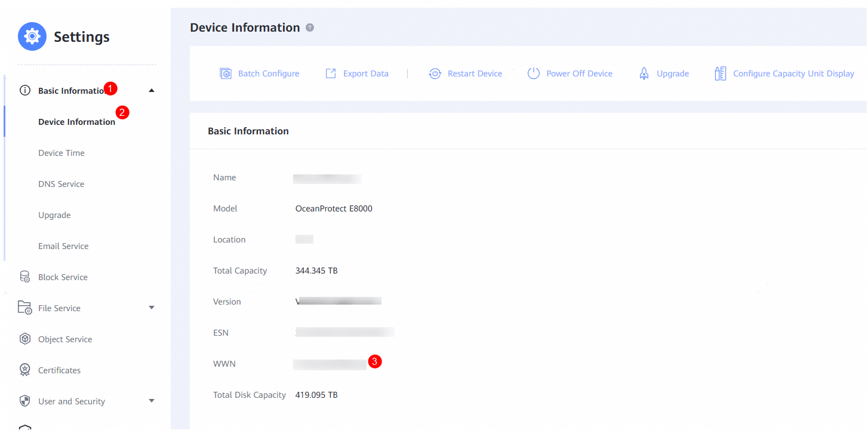The image size is (868, 430).
Task: Click the Version field label
Action: click(227, 302)
